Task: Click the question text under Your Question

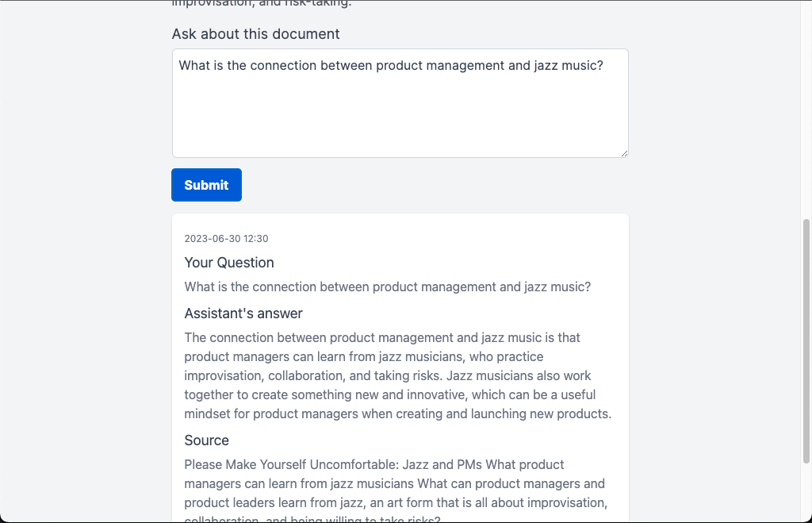Action: coord(387,287)
